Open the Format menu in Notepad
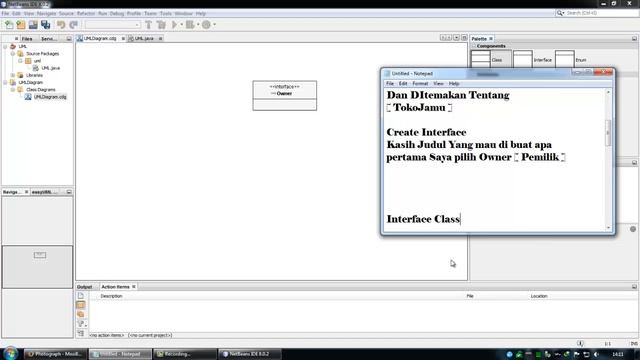Viewport: 640px width, 360px height. (x=420, y=83)
